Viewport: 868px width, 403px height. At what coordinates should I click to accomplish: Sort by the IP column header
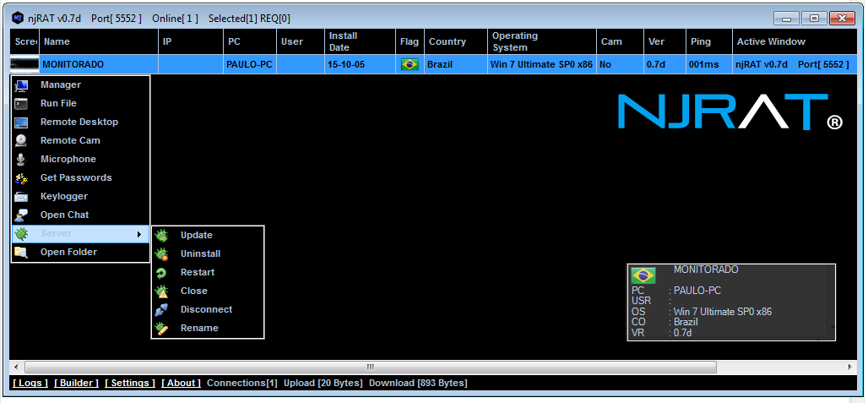coord(191,42)
